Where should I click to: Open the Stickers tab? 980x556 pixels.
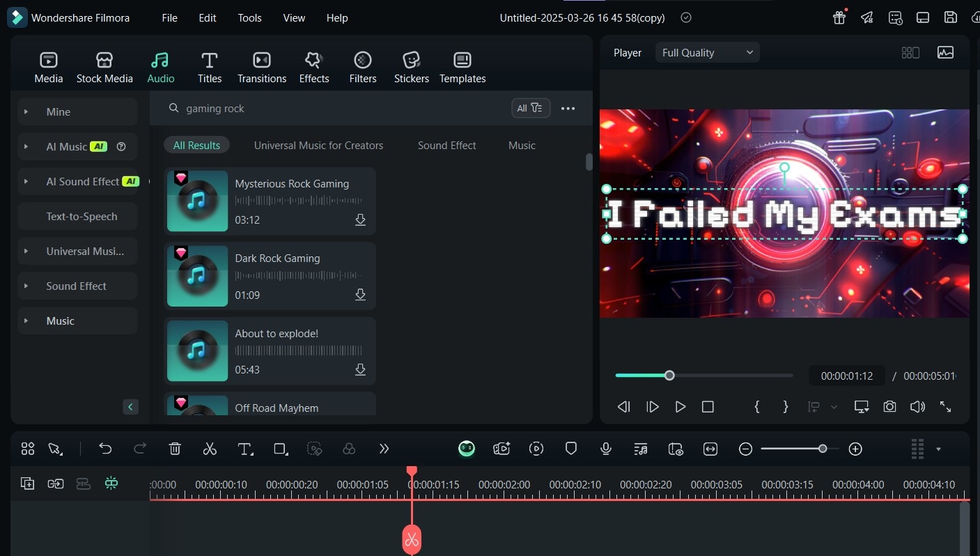[412, 68]
